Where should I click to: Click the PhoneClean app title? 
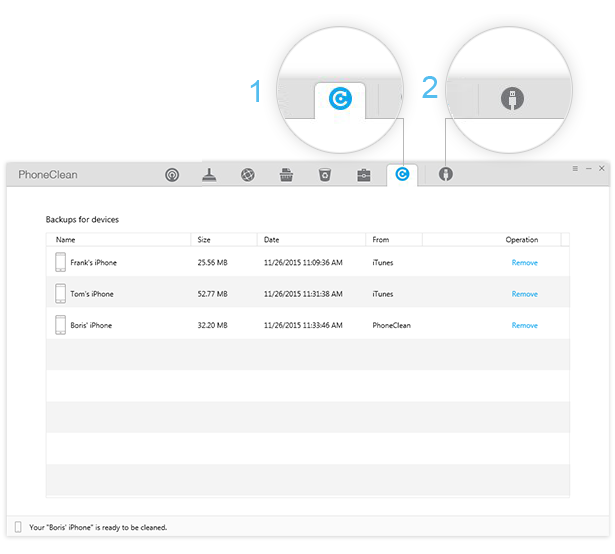[x=48, y=175]
